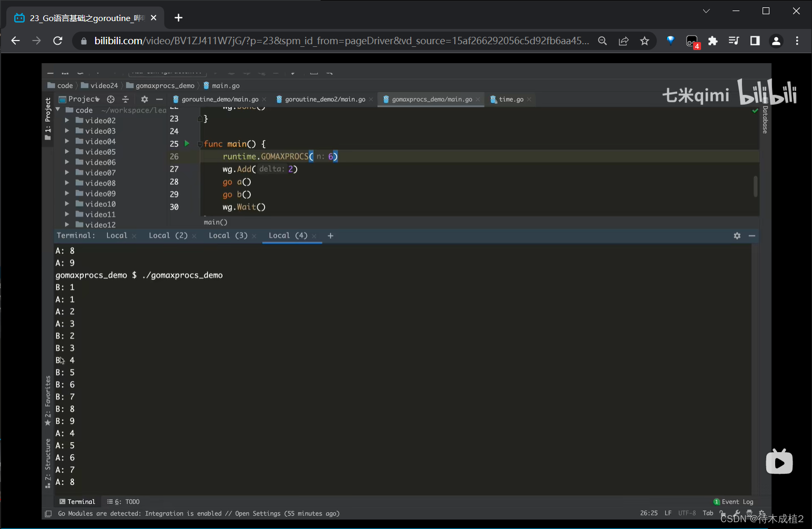
Task: Toggle the Z: Structure tool window button
Action: 48,464
